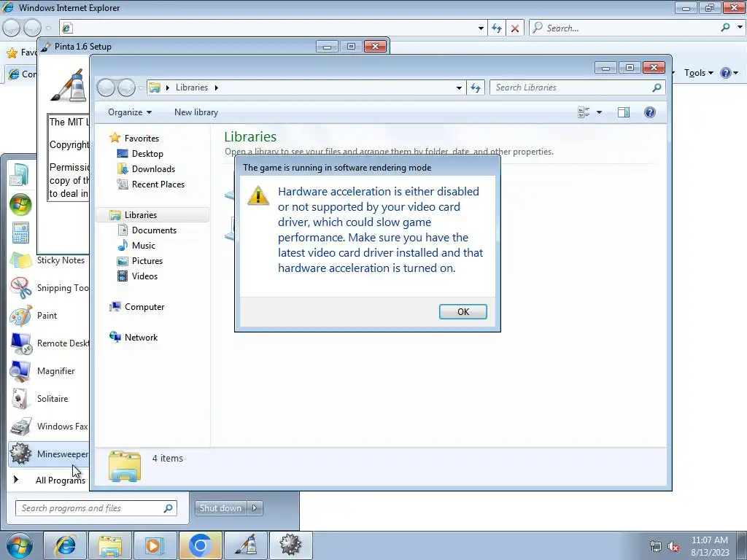Select Videos library in the sidebar
The image size is (747, 560).
tap(144, 276)
